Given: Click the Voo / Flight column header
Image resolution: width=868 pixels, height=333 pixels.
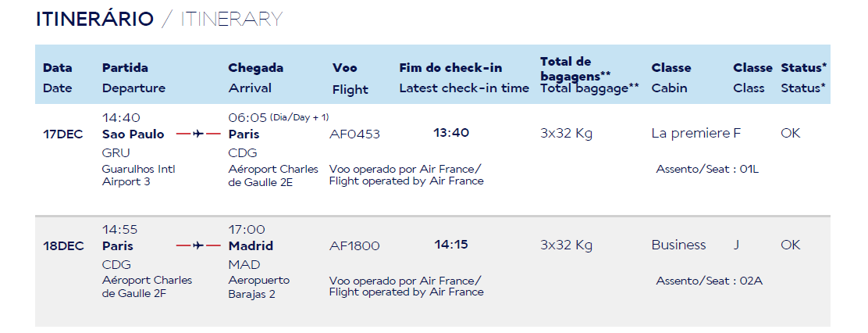Looking at the screenshot, I should tap(350, 78).
